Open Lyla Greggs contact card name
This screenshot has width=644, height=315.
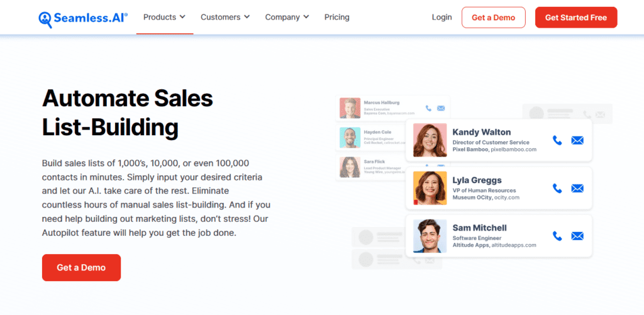pyautogui.click(x=477, y=180)
